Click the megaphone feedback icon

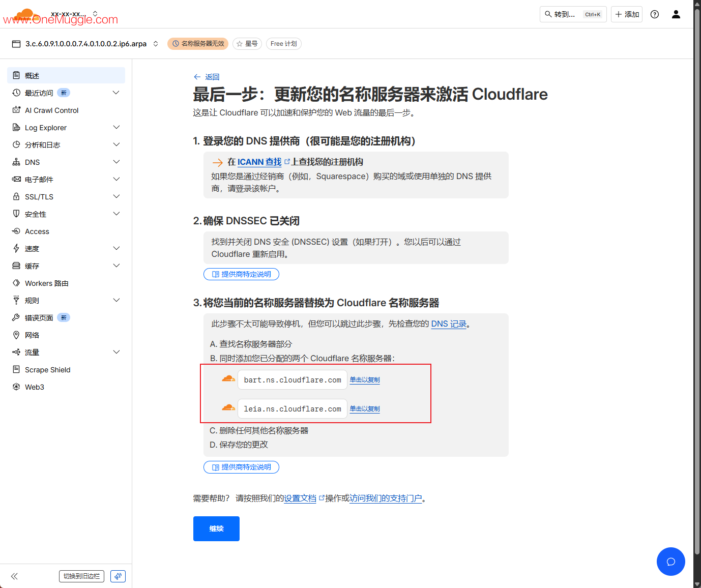pos(118,576)
